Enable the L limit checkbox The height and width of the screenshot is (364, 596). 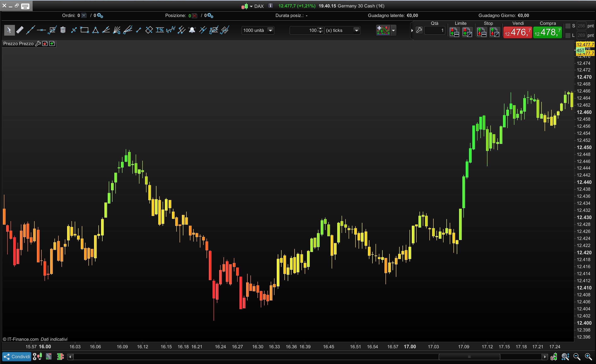[568, 35]
